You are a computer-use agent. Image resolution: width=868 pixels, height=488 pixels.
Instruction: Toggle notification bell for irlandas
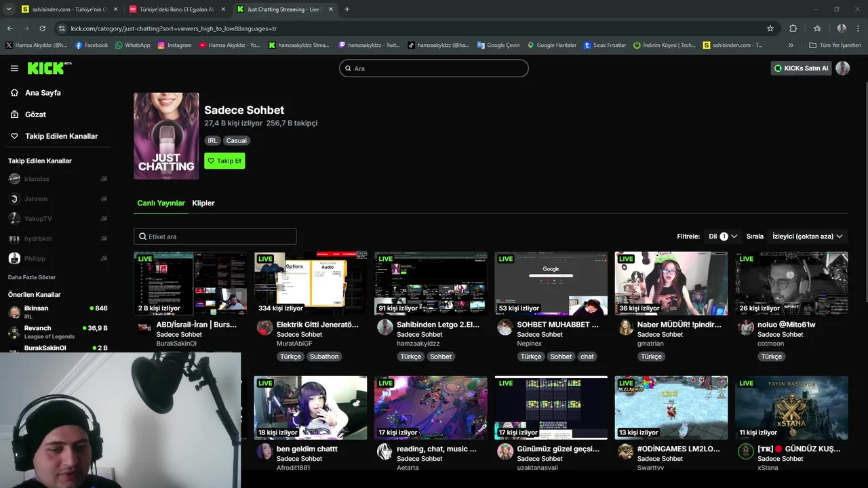[x=104, y=179]
